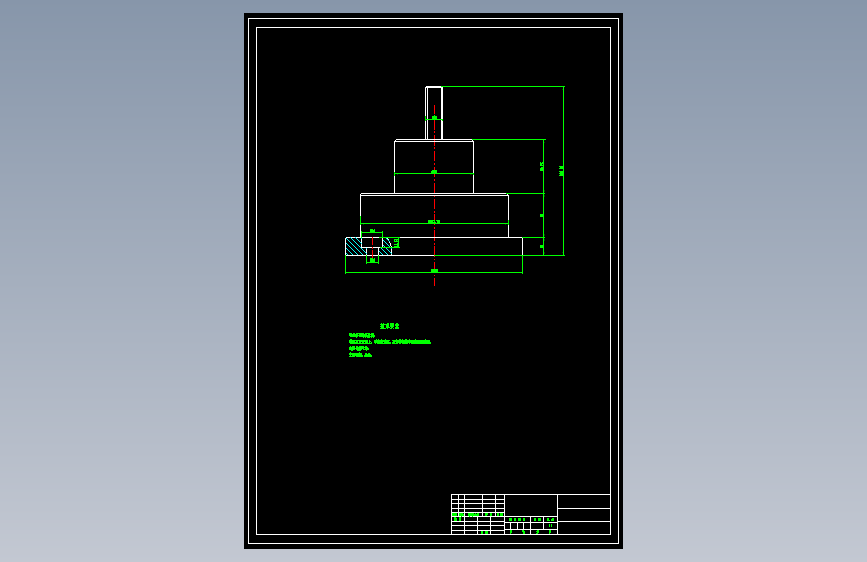The width and height of the screenshot is (867, 562).
Task: Click the long red vertical centerline
Action: (435, 195)
